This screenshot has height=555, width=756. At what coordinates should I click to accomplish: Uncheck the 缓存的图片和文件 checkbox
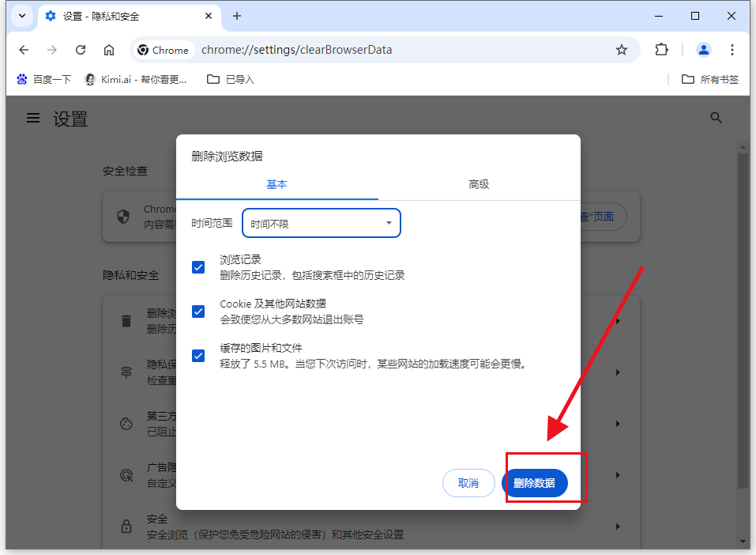[198, 357]
